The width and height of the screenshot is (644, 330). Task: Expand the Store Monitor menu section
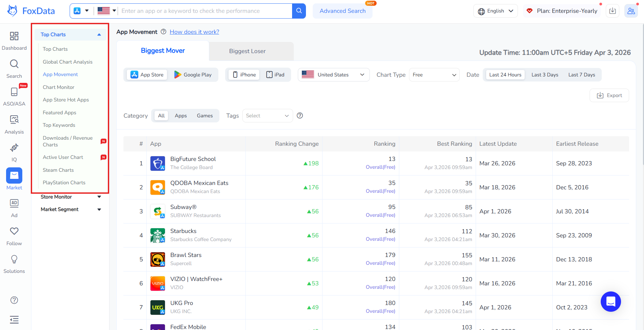click(70, 197)
